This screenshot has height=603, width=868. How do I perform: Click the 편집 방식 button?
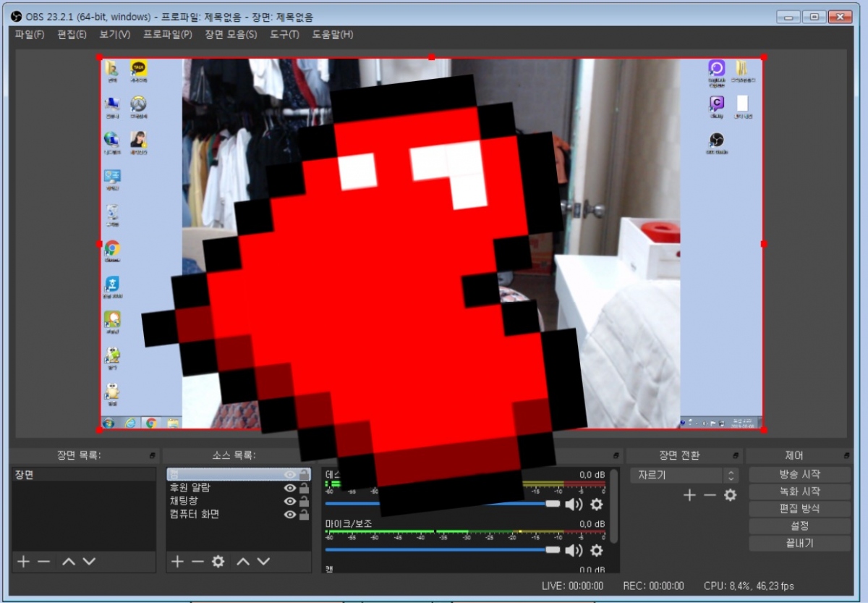click(799, 509)
